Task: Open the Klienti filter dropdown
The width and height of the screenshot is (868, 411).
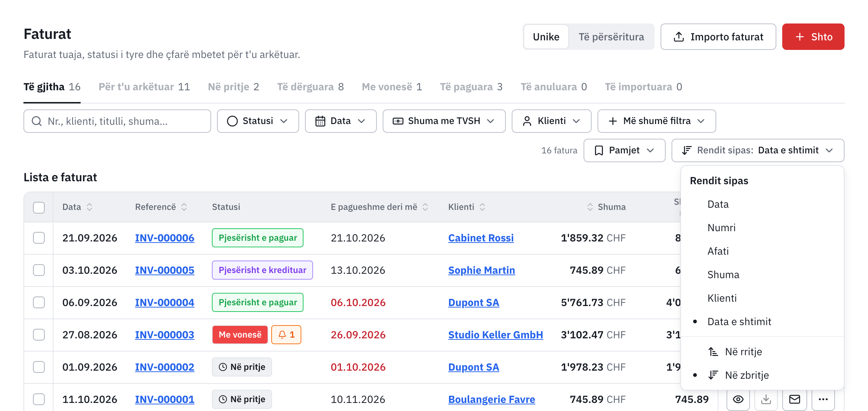Action: 552,121
